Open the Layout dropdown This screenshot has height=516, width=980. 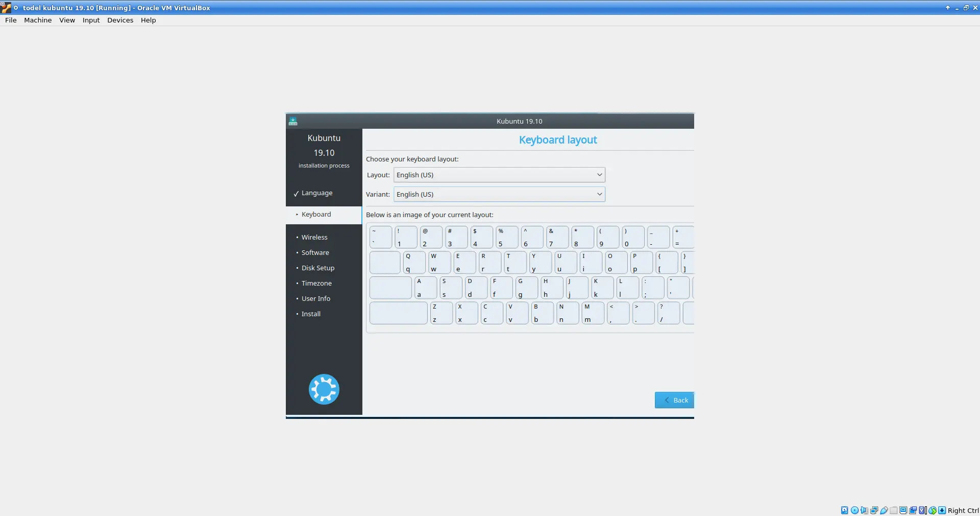[x=499, y=175]
